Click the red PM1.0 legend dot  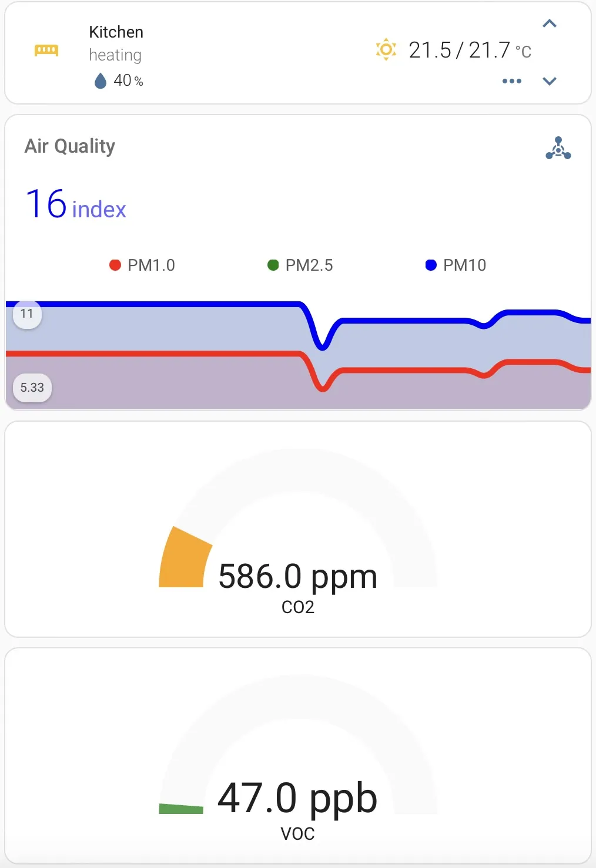click(x=115, y=265)
